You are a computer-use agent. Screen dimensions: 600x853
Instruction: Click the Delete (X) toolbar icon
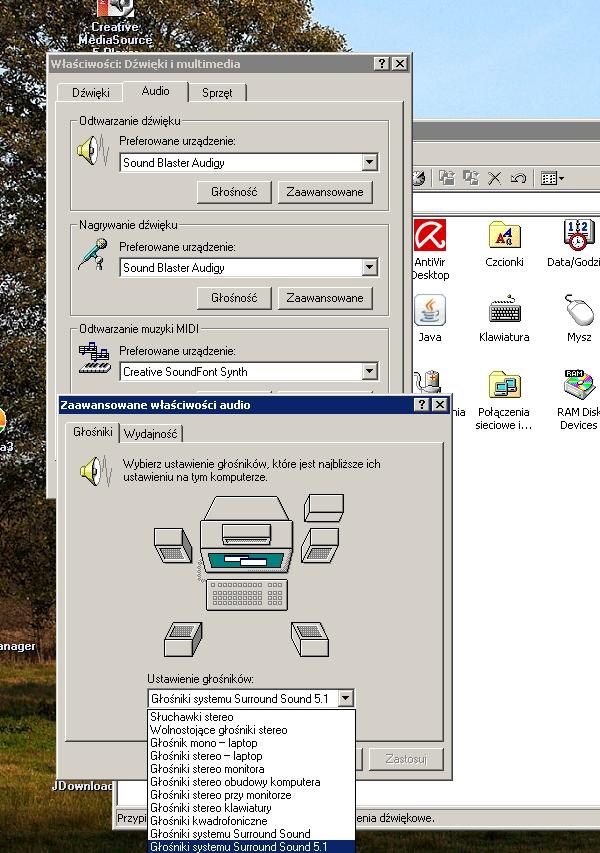tap(494, 178)
